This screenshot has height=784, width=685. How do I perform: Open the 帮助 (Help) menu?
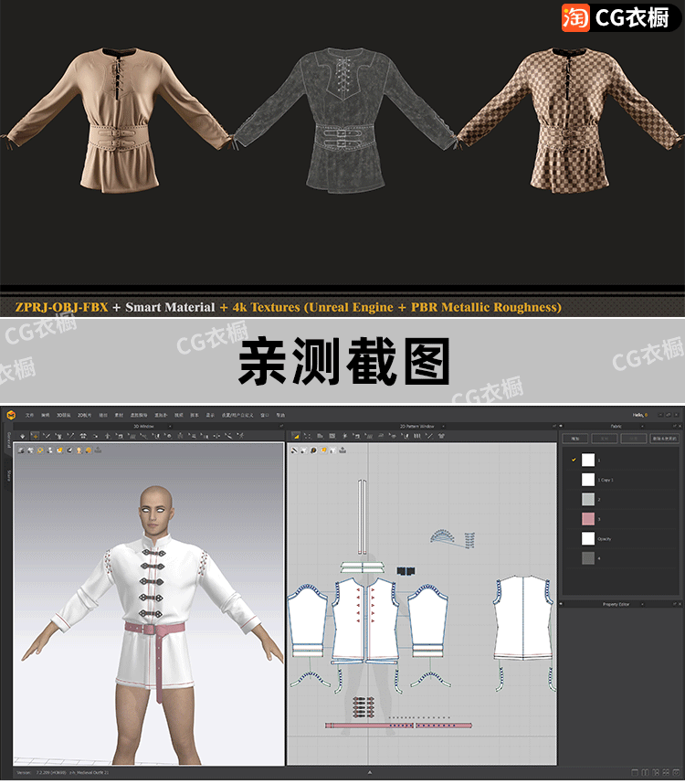pyautogui.click(x=280, y=415)
